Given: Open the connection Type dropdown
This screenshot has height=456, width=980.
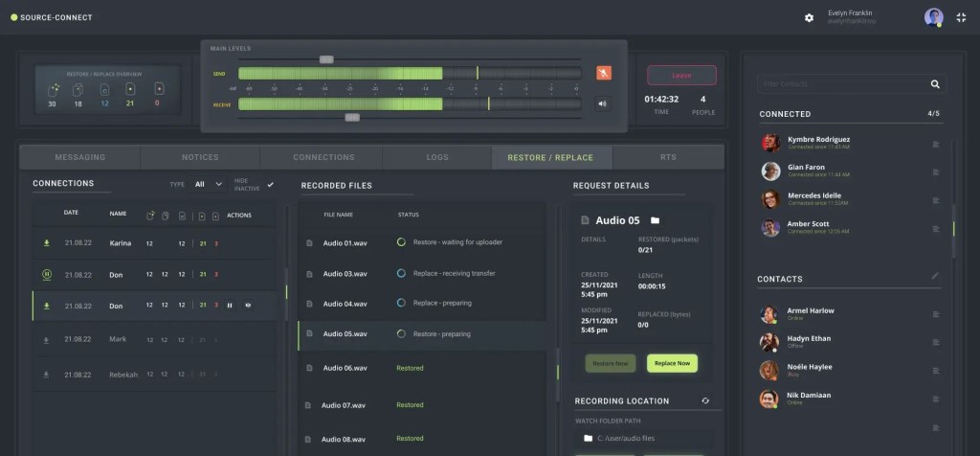Looking at the screenshot, I should [209, 184].
